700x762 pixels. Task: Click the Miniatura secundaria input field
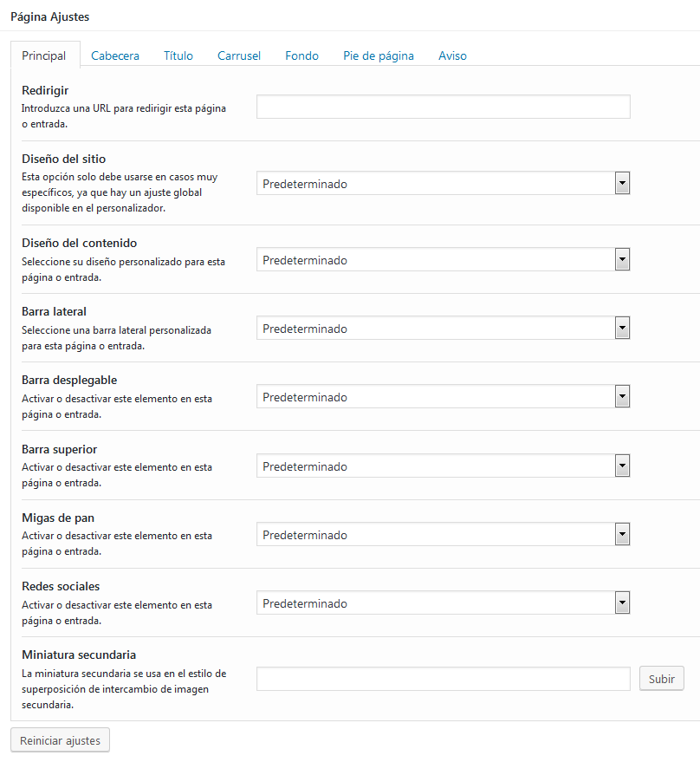pos(443,679)
